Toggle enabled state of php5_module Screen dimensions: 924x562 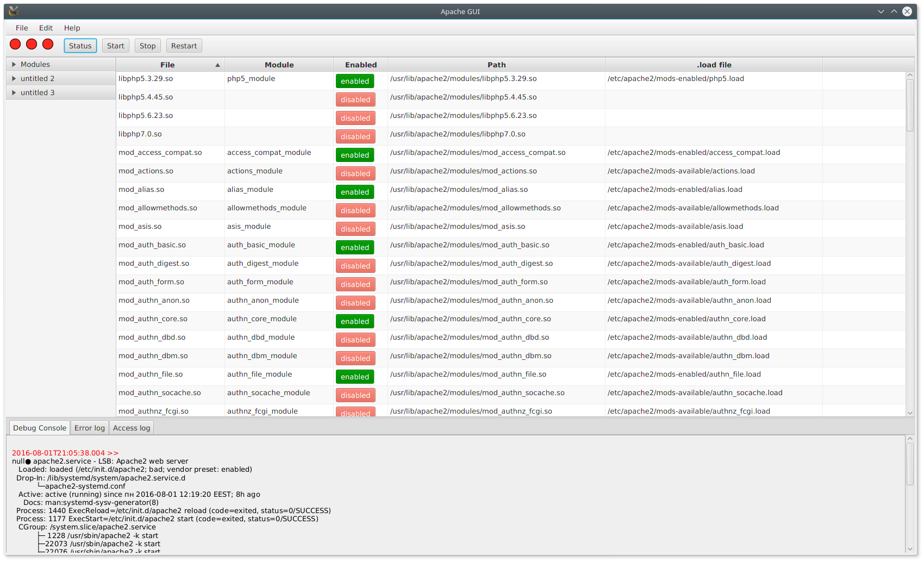tap(355, 81)
